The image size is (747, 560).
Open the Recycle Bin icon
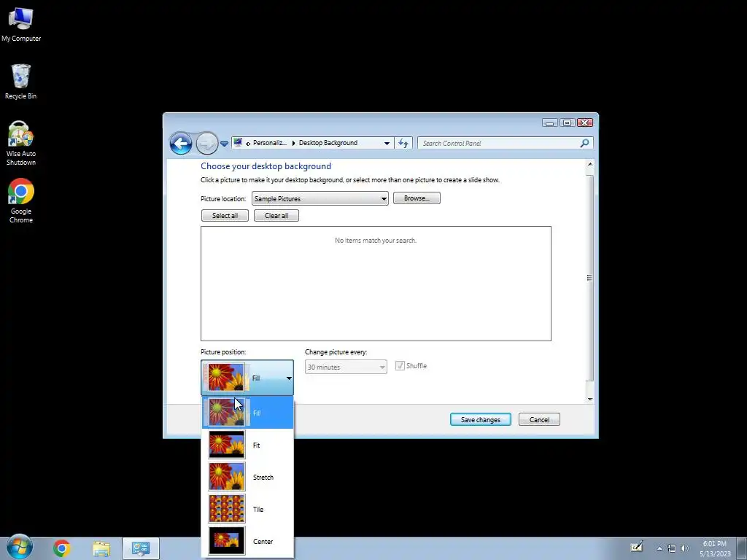tap(21, 82)
